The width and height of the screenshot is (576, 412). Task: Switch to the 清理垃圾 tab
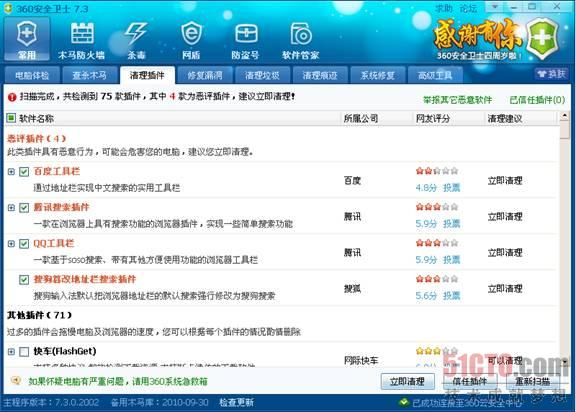coord(262,75)
